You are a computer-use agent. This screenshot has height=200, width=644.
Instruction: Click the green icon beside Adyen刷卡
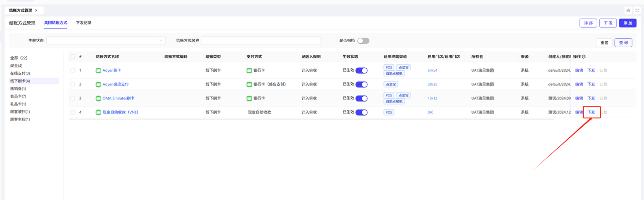tap(99, 70)
